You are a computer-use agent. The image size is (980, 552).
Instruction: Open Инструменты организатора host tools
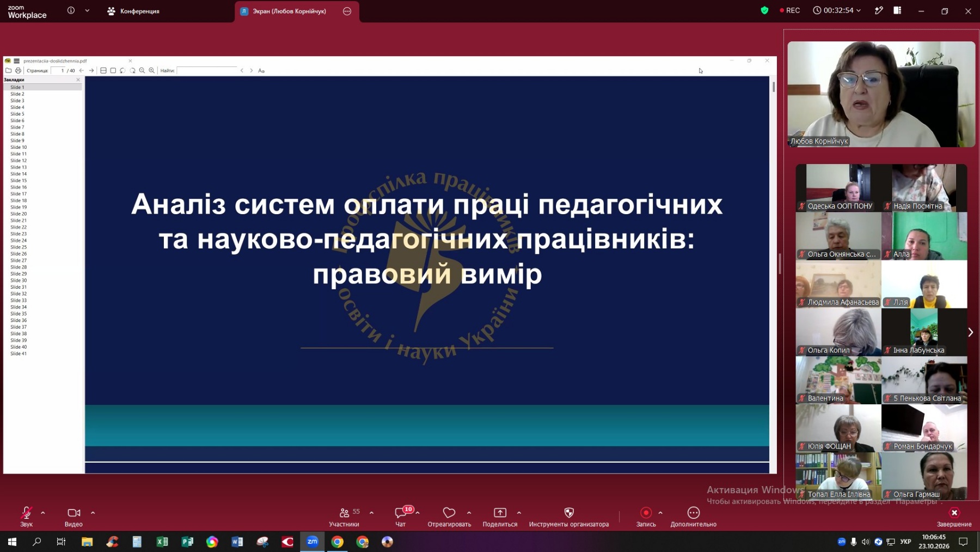tap(569, 517)
